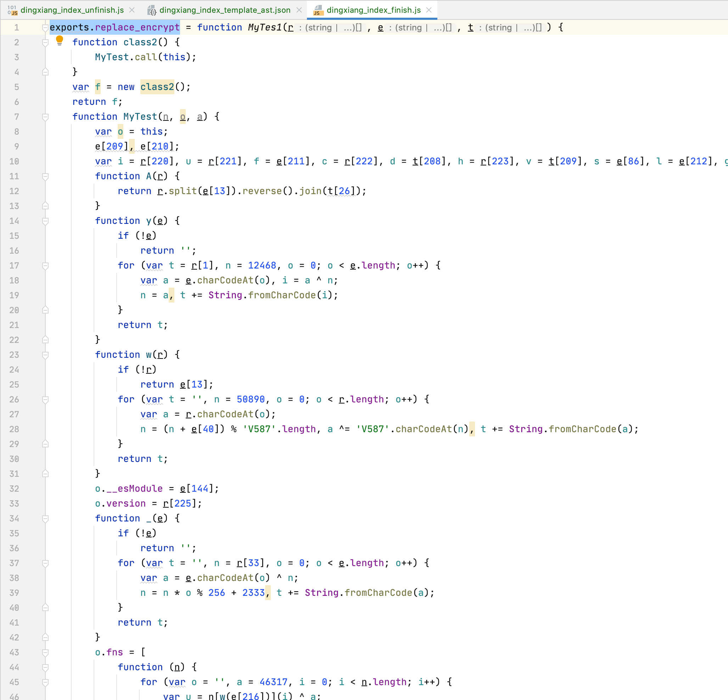
Task: Click line number 1 in gutter
Action: [x=16, y=28]
